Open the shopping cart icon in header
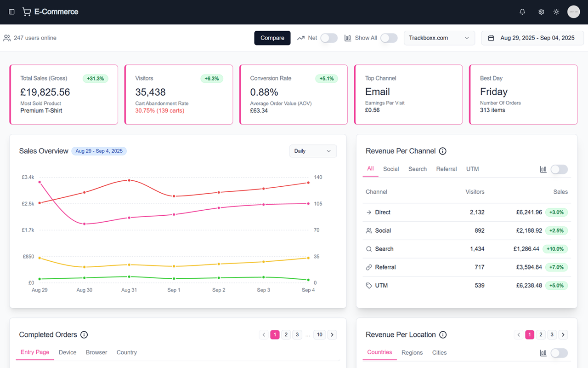This screenshot has width=588, height=368. 26,11
